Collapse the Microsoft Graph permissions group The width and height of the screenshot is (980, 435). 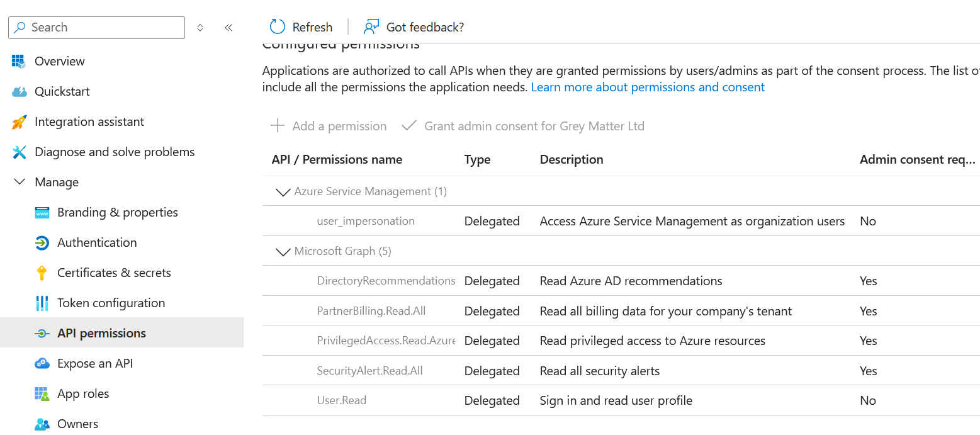tap(283, 251)
